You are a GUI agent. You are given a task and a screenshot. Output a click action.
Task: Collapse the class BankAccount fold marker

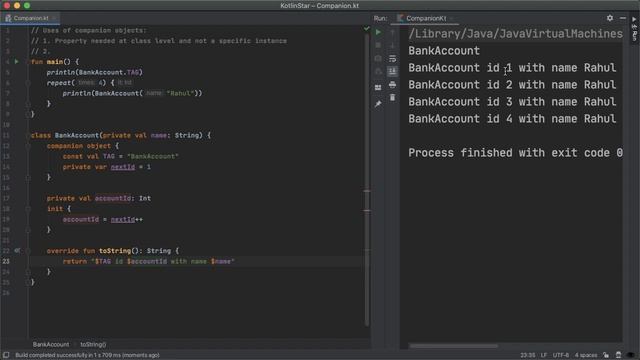point(28,136)
